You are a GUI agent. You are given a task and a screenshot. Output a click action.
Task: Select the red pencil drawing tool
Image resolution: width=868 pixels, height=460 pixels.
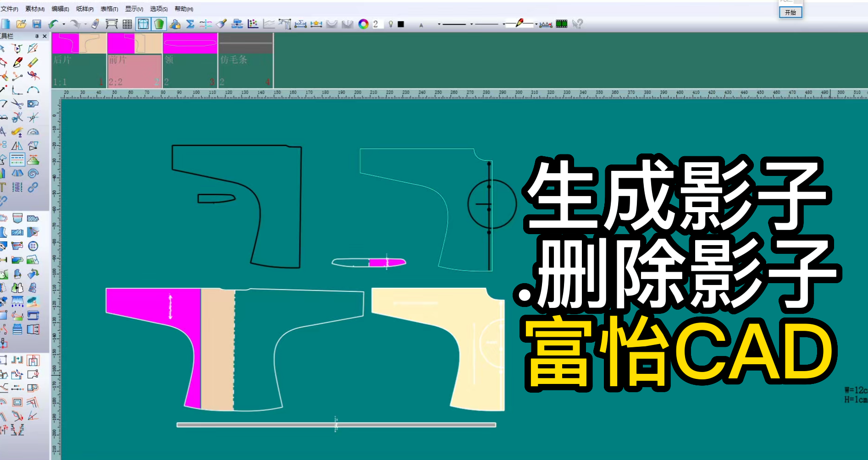(x=17, y=62)
